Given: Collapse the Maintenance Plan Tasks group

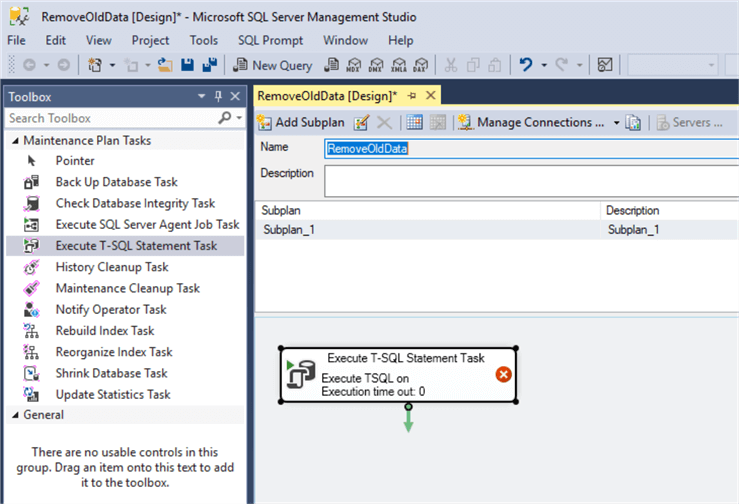Looking at the screenshot, I should (15, 140).
